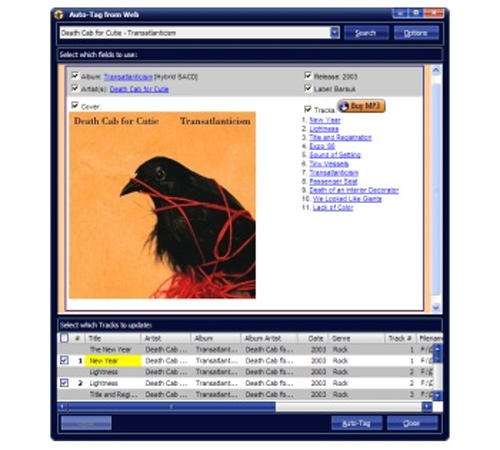The width and height of the screenshot is (500, 450).
Task: Sort by the Album Artist column header
Action: pyautogui.click(x=269, y=338)
